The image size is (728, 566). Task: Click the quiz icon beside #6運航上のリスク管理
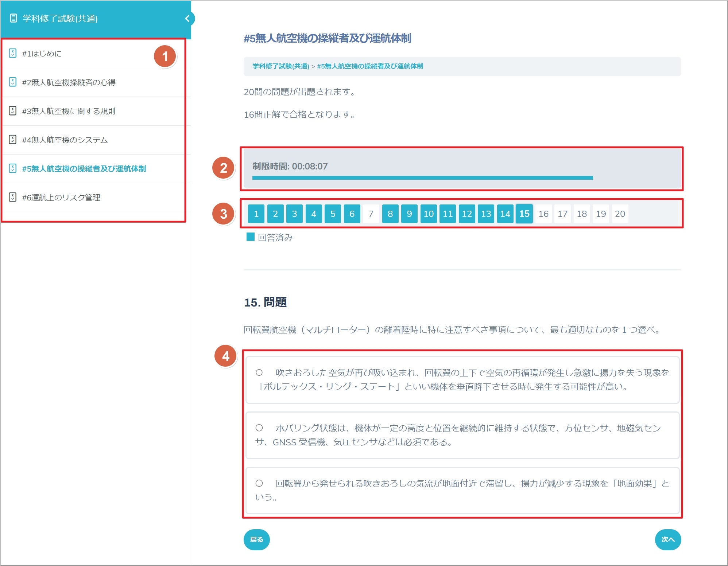(13, 197)
